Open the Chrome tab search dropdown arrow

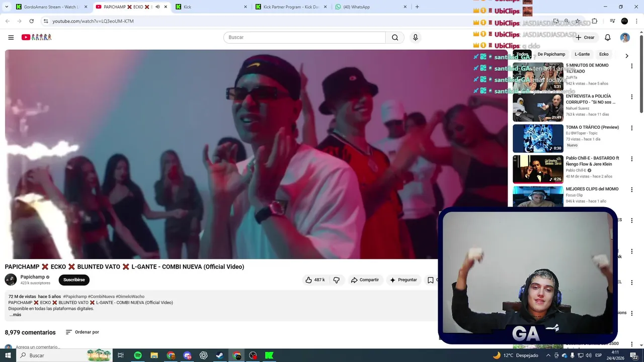coord(7,7)
